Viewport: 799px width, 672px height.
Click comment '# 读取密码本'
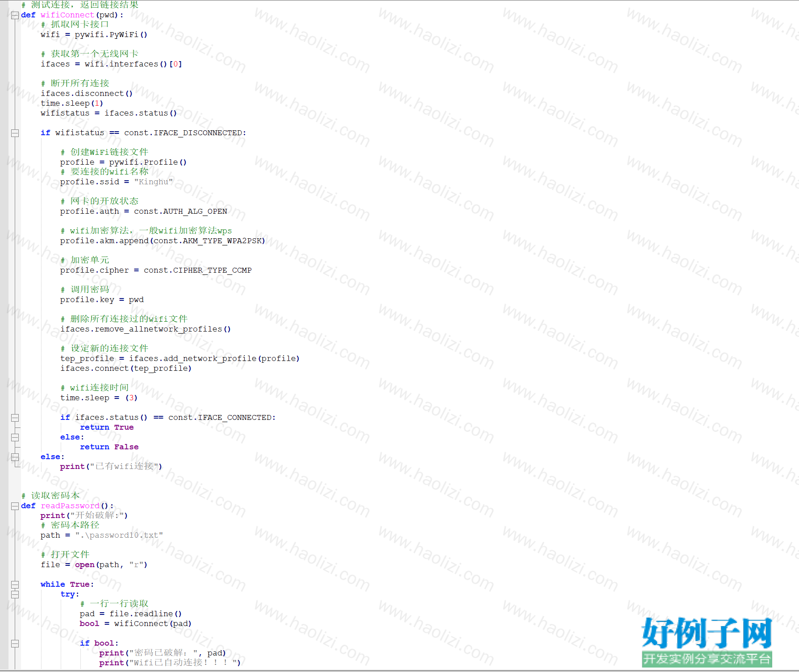coord(50,496)
